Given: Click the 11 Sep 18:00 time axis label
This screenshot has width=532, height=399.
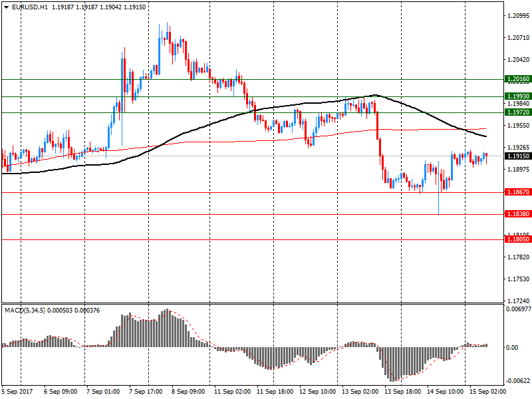Looking at the screenshot, I should [275, 392].
